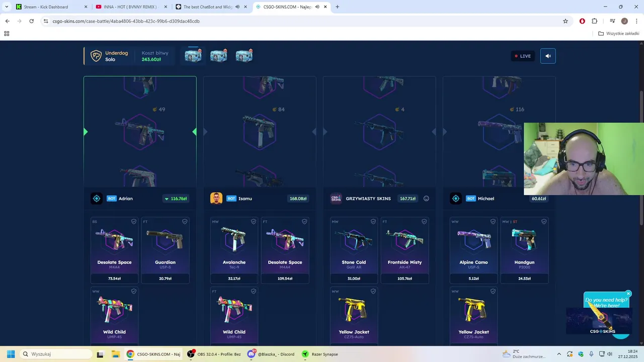Select the third case in battle header
This screenshot has width=644, height=362.
pyautogui.click(x=244, y=55)
